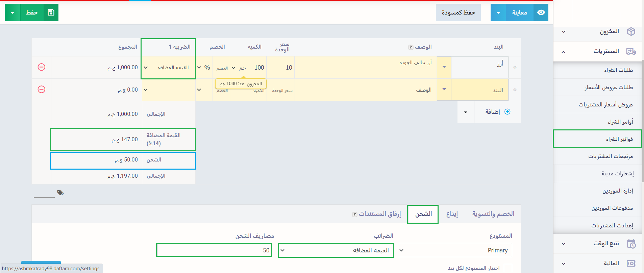
Task: Remove the rice item row
Action: [42, 67]
